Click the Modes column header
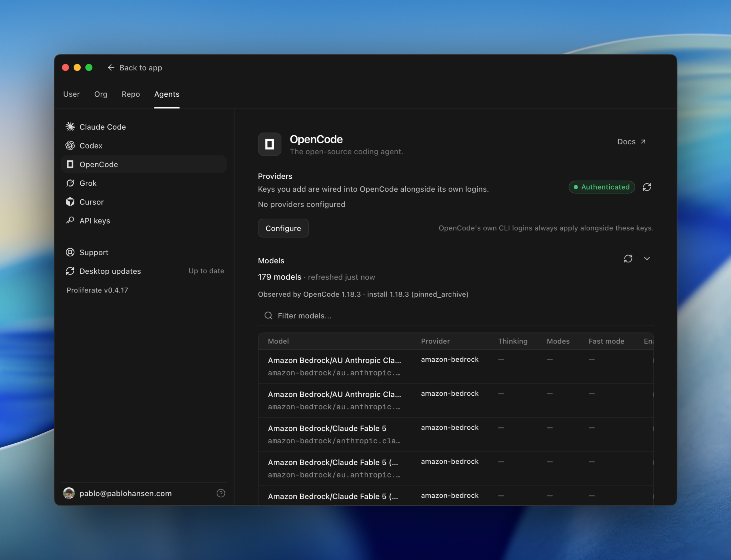The image size is (731, 560). 558,341
